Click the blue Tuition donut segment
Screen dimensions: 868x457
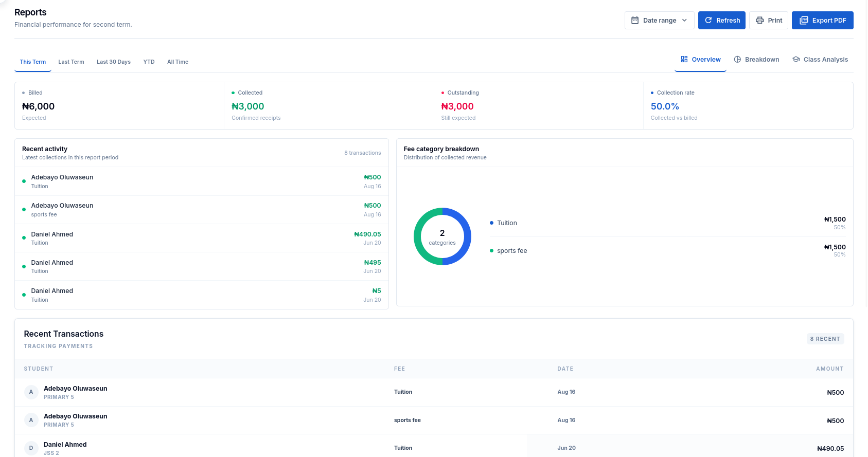(467, 236)
